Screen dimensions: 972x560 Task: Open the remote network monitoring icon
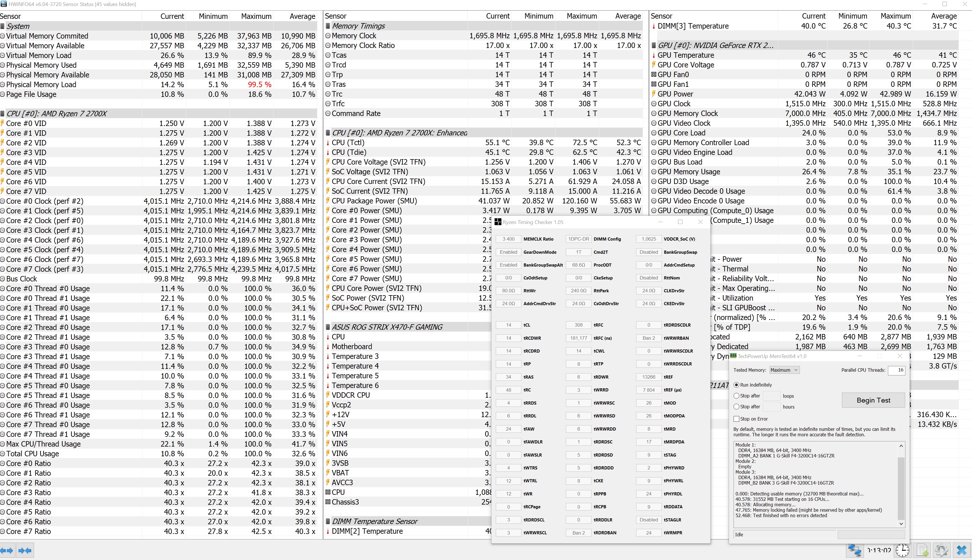click(x=855, y=550)
